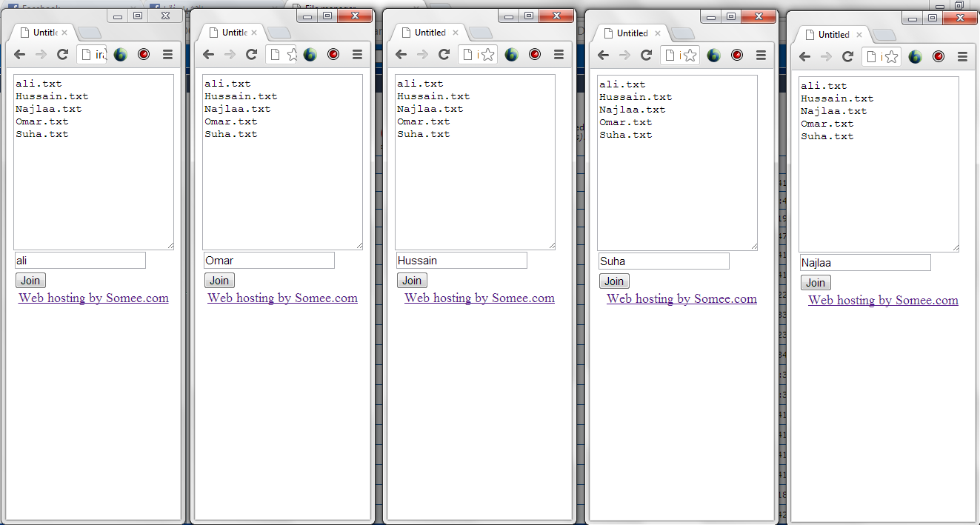Click Join button below the "ali" field
The height and width of the screenshot is (525, 980).
click(30, 281)
